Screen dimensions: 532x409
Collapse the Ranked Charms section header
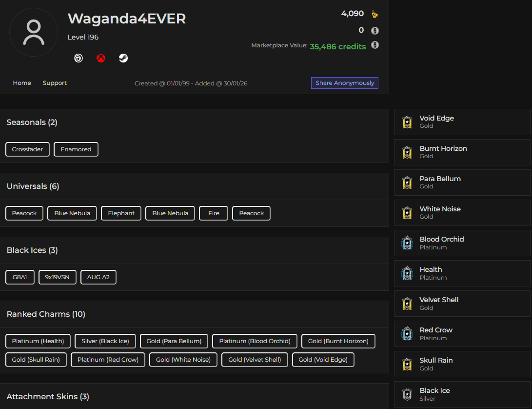pos(45,314)
